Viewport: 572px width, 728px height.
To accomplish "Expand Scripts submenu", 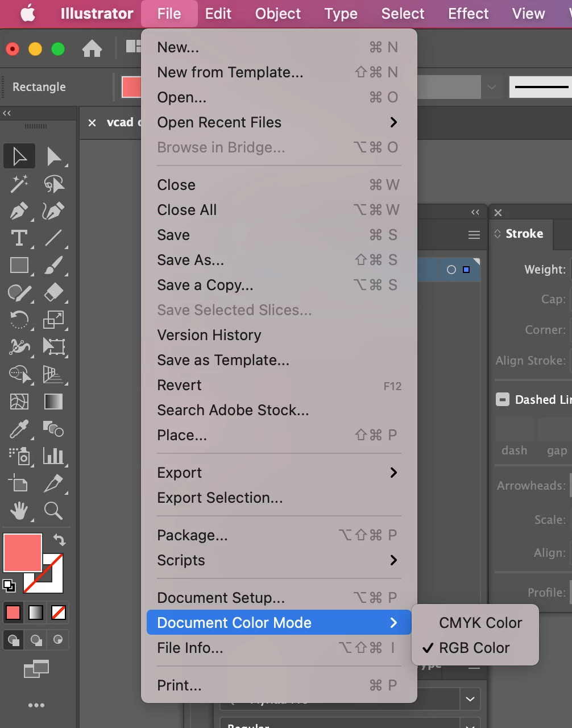I will pos(279,560).
